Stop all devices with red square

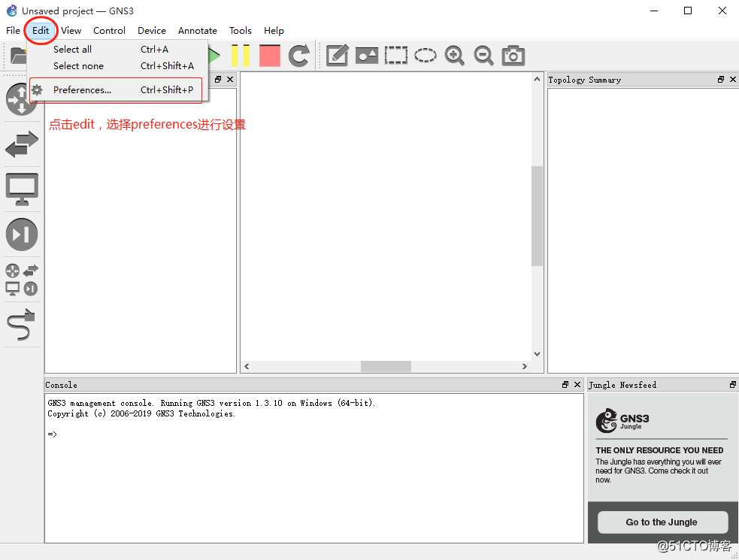click(270, 56)
